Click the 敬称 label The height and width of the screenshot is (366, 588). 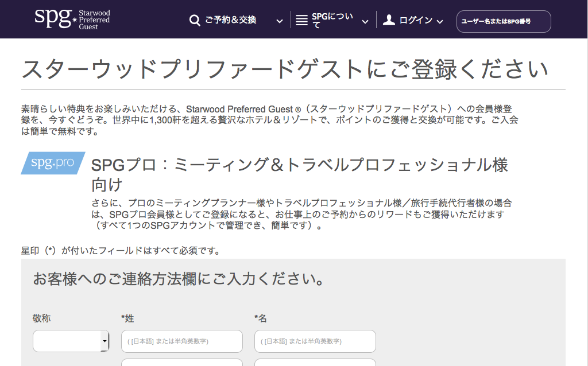pos(41,318)
